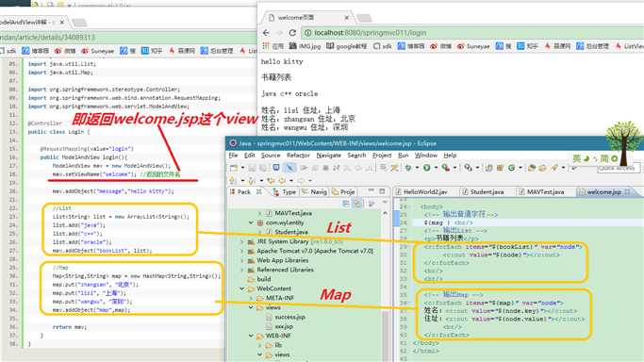Open the Window menu in Eclipse

(x=425, y=156)
